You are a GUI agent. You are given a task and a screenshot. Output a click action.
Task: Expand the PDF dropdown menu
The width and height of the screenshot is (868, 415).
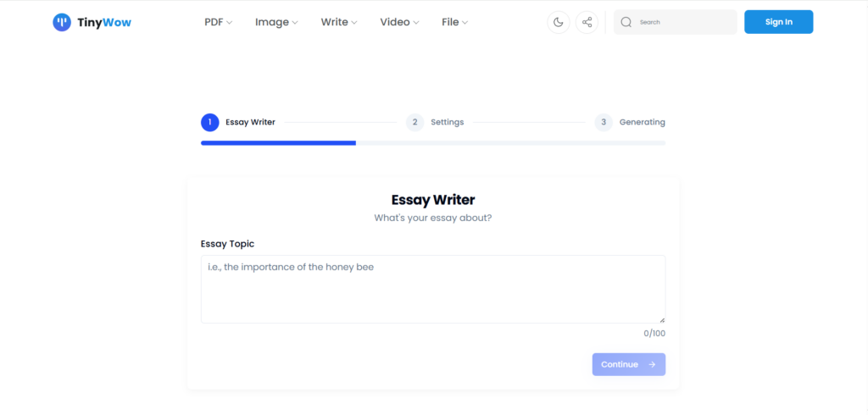218,22
